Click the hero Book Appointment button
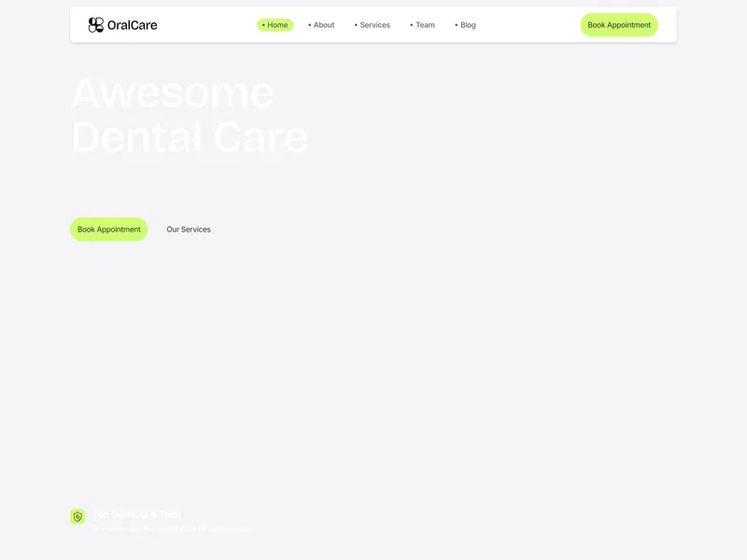This screenshot has height=560, width=747. pos(108,230)
